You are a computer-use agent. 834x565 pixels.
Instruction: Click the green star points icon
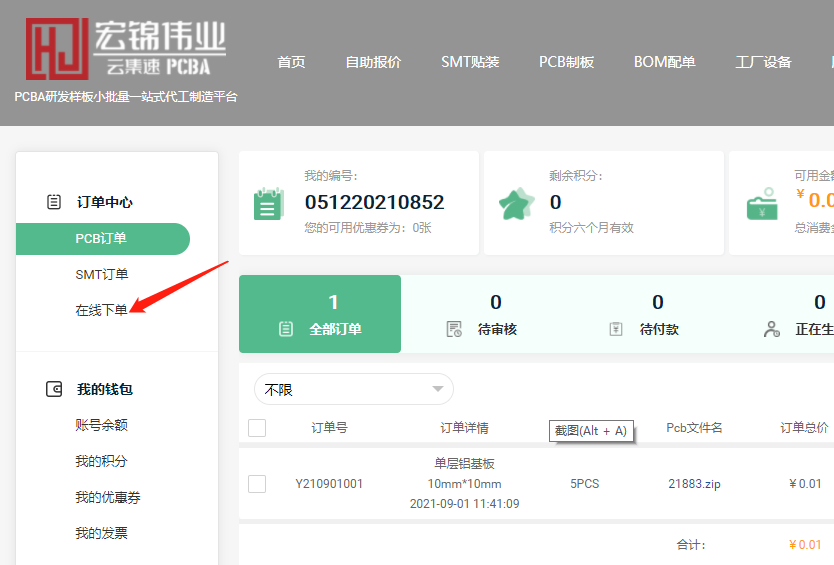[516, 203]
